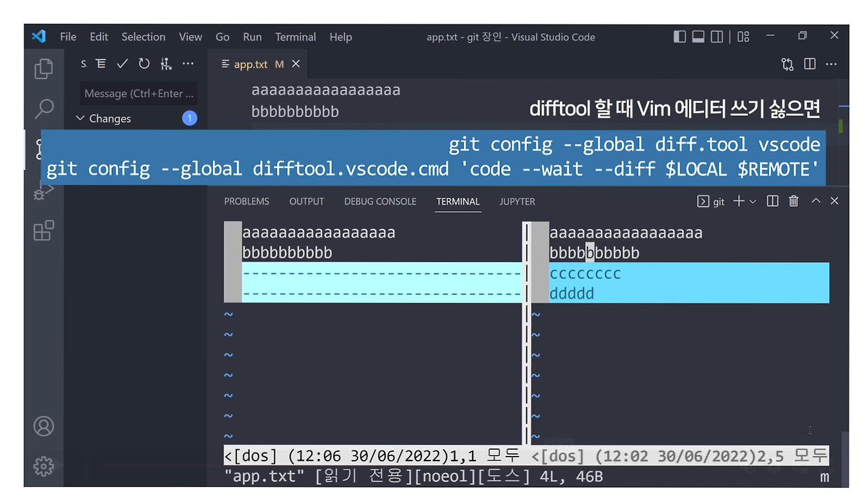
Task: Open the terminal launch profile dropdown
Action: pyautogui.click(x=753, y=202)
